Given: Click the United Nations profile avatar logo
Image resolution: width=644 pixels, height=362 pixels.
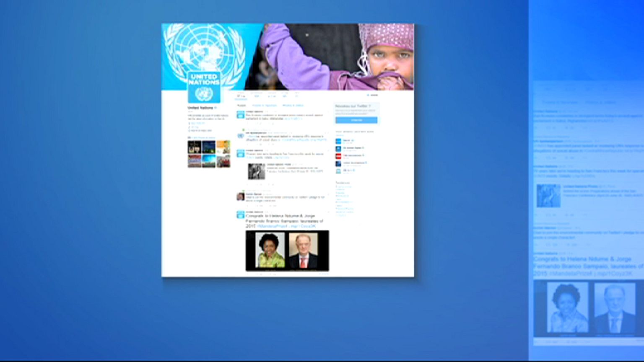Looking at the screenshot, I should tap(204, 87).
